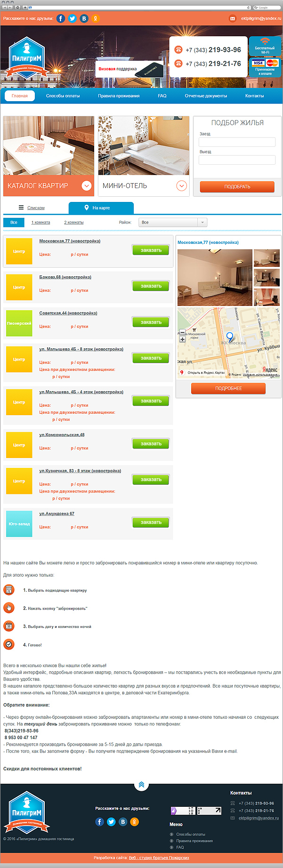Share on Odnoklassniki in the footer
Screen dimensions: 283x868
point(134,822)
